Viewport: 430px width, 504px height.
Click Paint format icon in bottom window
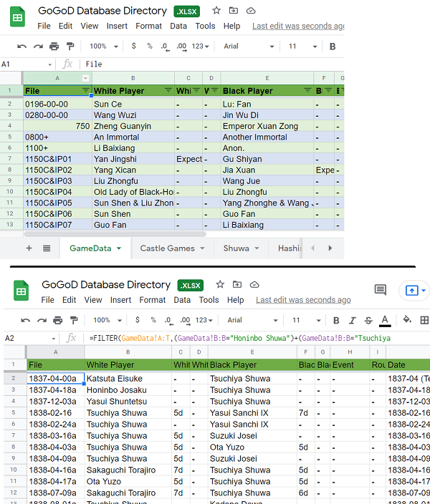74,320
